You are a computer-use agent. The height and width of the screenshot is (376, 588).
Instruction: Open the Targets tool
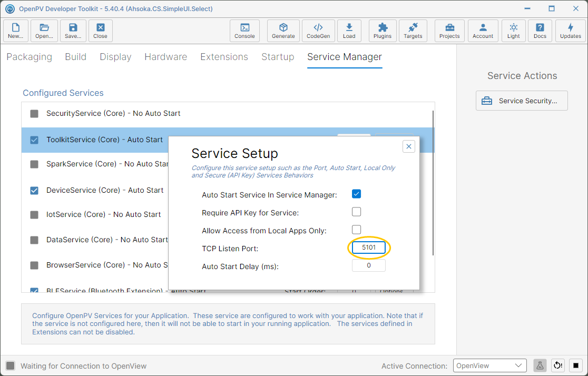point(413,31)
